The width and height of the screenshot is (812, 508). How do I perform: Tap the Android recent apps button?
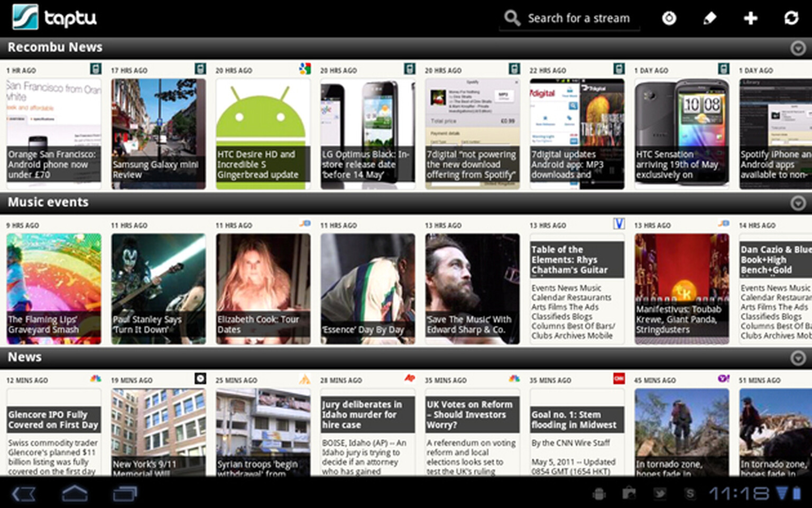point(125,494)
